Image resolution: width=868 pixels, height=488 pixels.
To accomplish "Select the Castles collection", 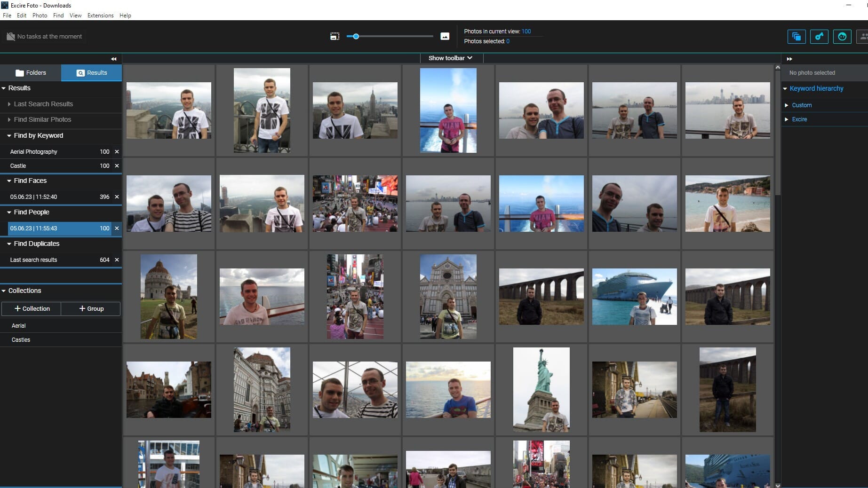I will click(x=21, y=339).
